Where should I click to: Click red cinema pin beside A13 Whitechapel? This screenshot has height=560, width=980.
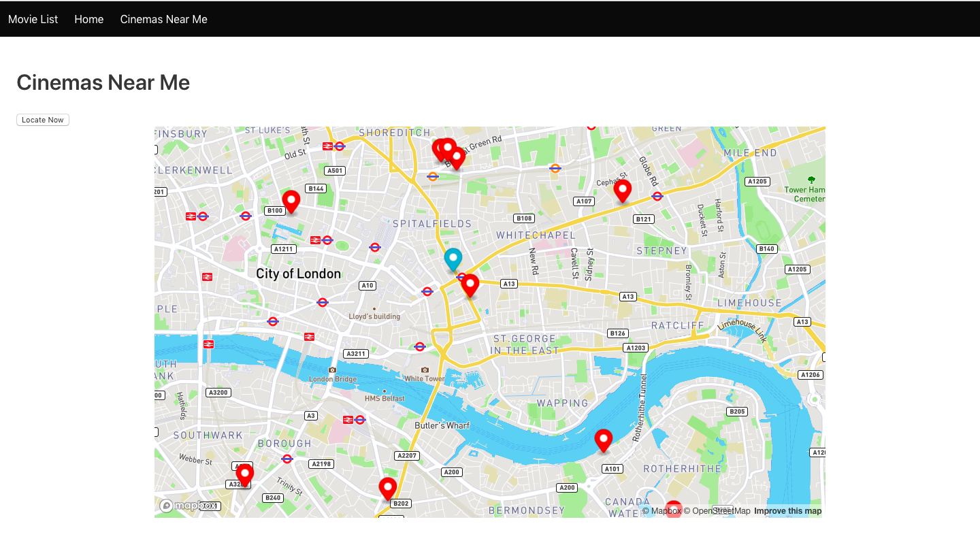point(470,286)
